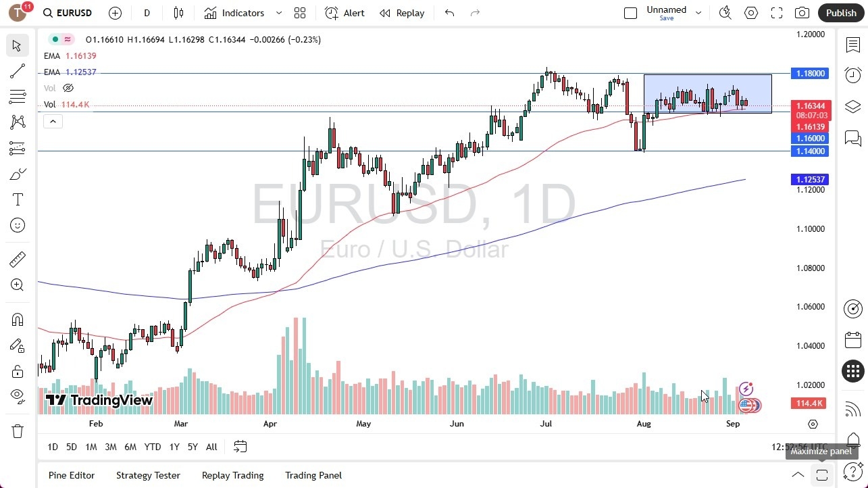This screenshot has width=868, height=488.
Task: Open the Watchlist panel
Action: point(852,45)
